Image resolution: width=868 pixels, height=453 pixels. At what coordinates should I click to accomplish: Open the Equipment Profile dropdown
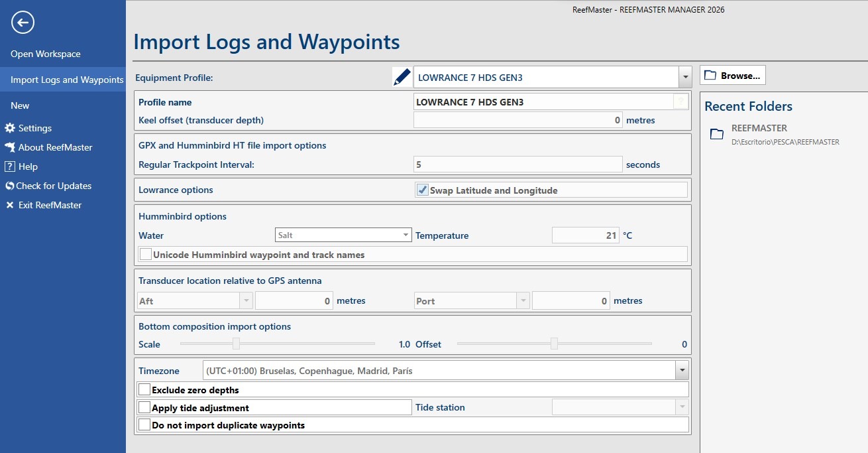tap(685, 76)
